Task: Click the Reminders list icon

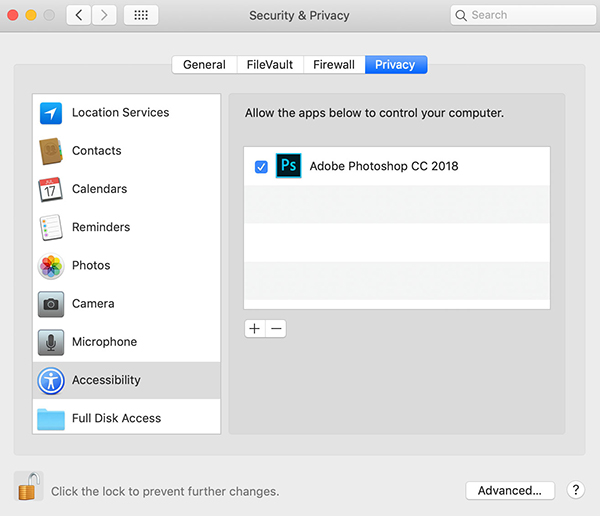Action: coord(51,227)
